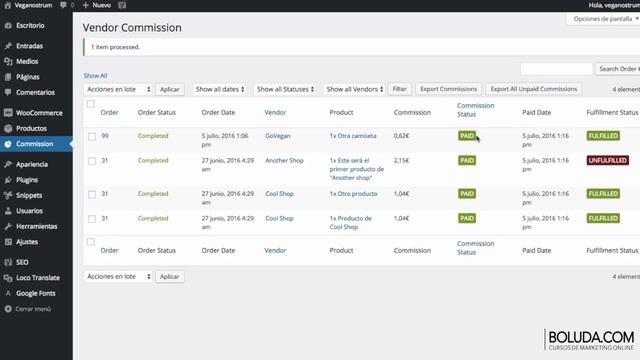The width and height of the screenshot is (640, 360).
Task: Click the admin bar icon after Nuevo
Action: click(x=122, y=5)
